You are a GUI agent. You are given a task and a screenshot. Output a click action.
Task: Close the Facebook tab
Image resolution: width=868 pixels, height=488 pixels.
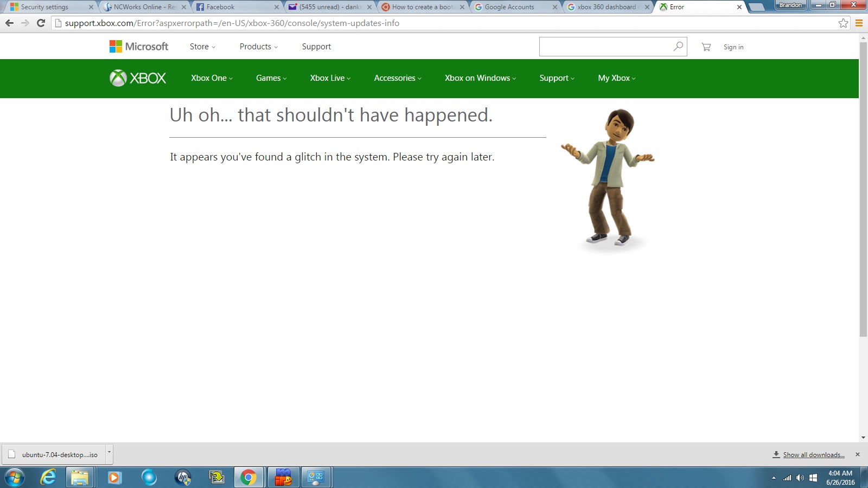[x=277, y=7]
